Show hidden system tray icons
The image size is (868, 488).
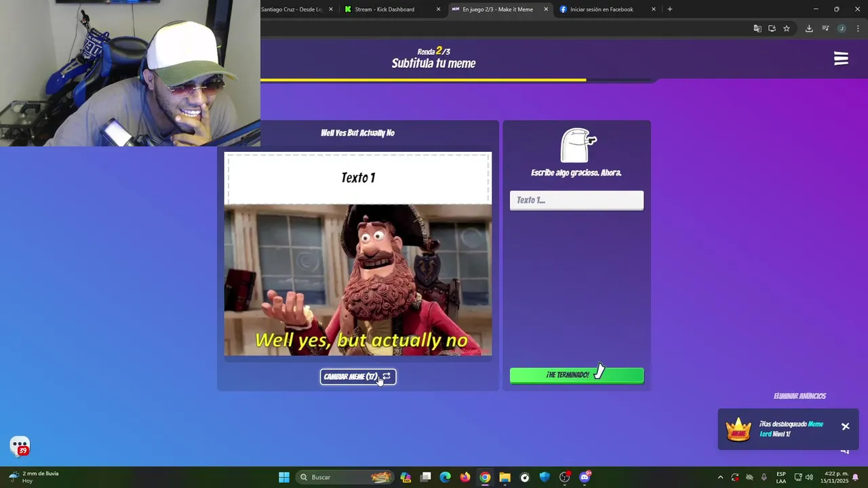[720, 477]
